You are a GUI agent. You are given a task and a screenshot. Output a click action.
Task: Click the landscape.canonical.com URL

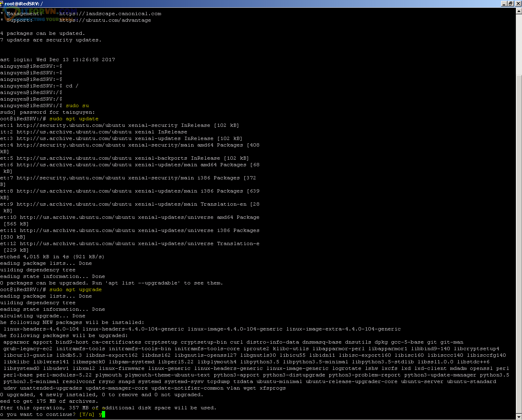point(110,14)
